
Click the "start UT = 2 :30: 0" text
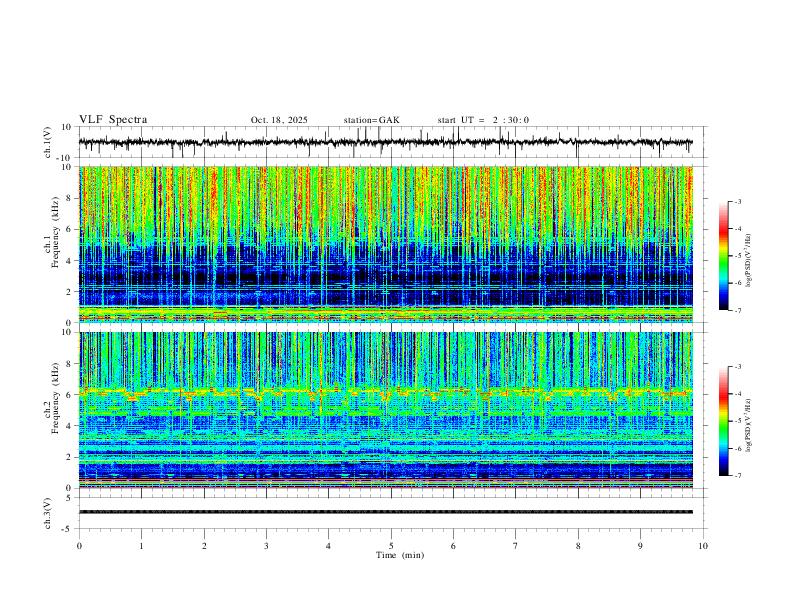pos(483,120)
